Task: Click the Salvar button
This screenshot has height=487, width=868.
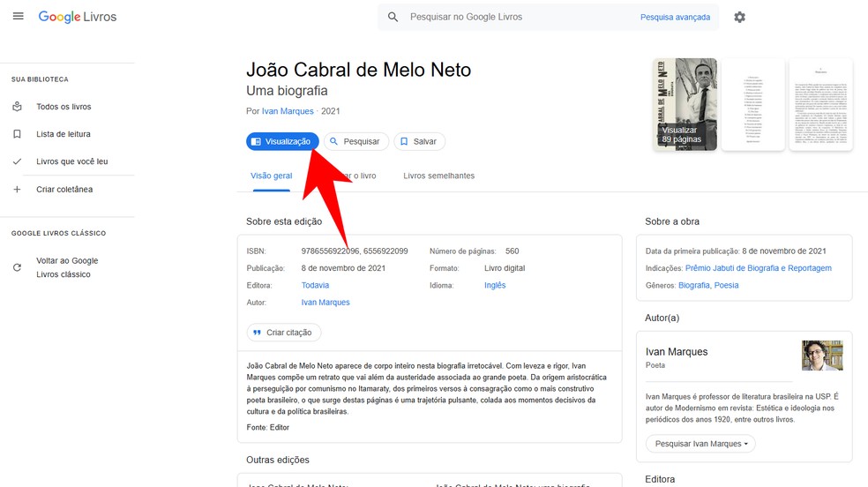Action: (x=419, y=142)
